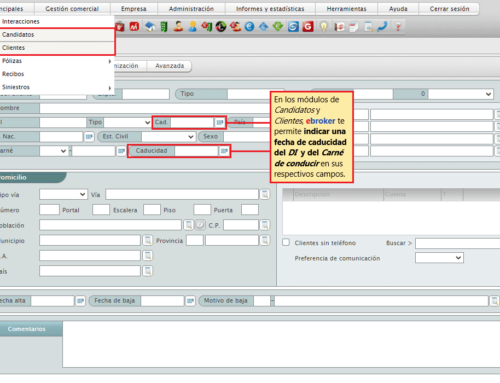Click the red S book toolbar icon
This screenshot has width=500, height=383.
pyautogui.click(x=339, y=27)
